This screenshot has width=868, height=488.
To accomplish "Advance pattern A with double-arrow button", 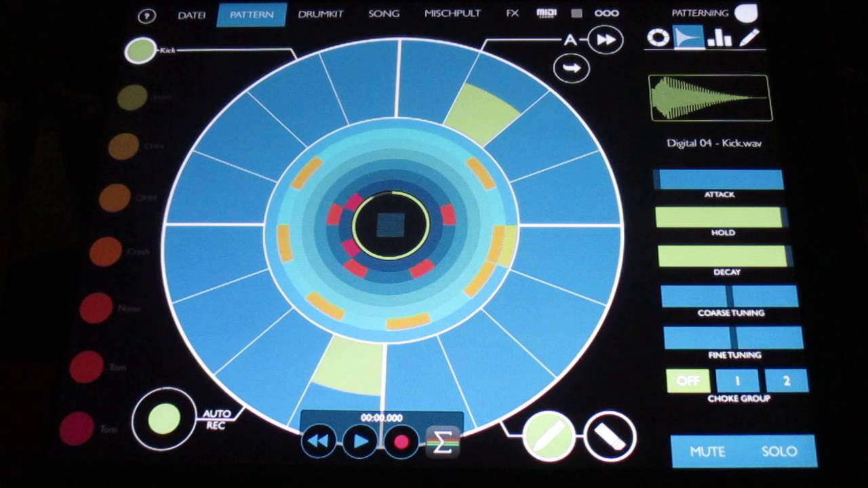I will pos(606,40).
